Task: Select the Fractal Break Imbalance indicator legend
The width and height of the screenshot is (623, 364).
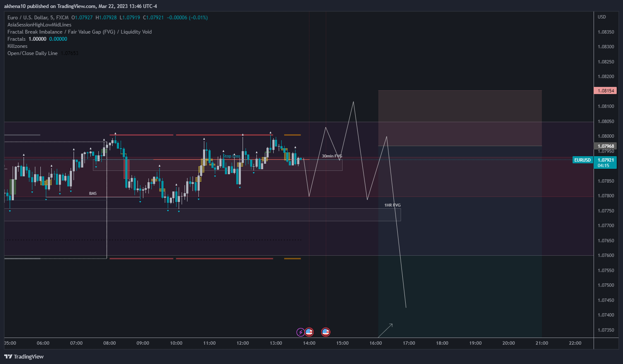Action: 79,32
